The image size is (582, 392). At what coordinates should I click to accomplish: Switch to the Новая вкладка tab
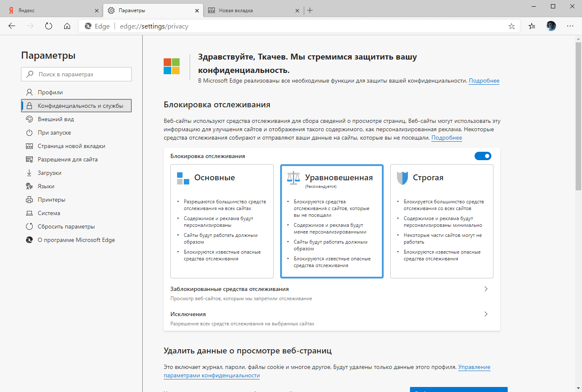pos(253,10)
